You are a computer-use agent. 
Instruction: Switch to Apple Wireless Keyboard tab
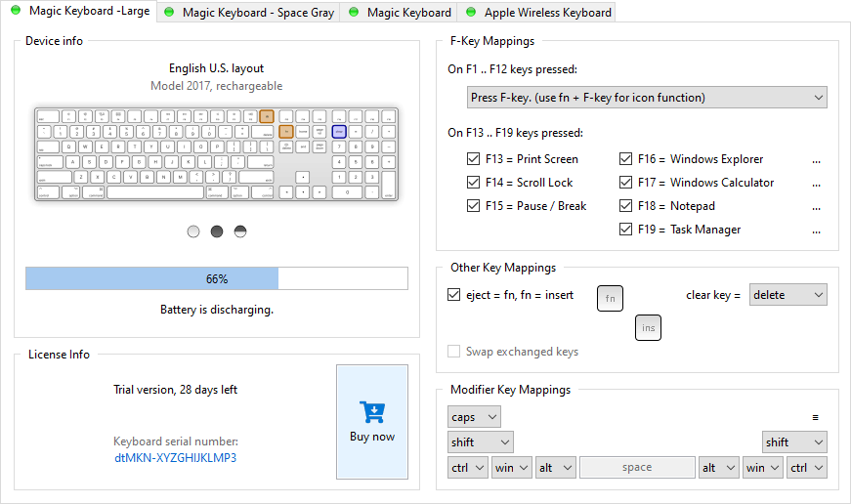coord(536,12)
